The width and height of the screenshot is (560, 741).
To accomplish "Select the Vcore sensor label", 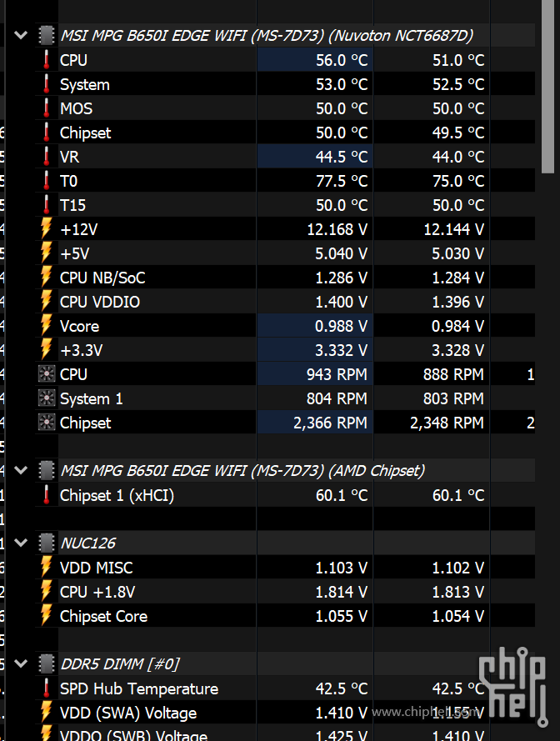I will point(79,326).
